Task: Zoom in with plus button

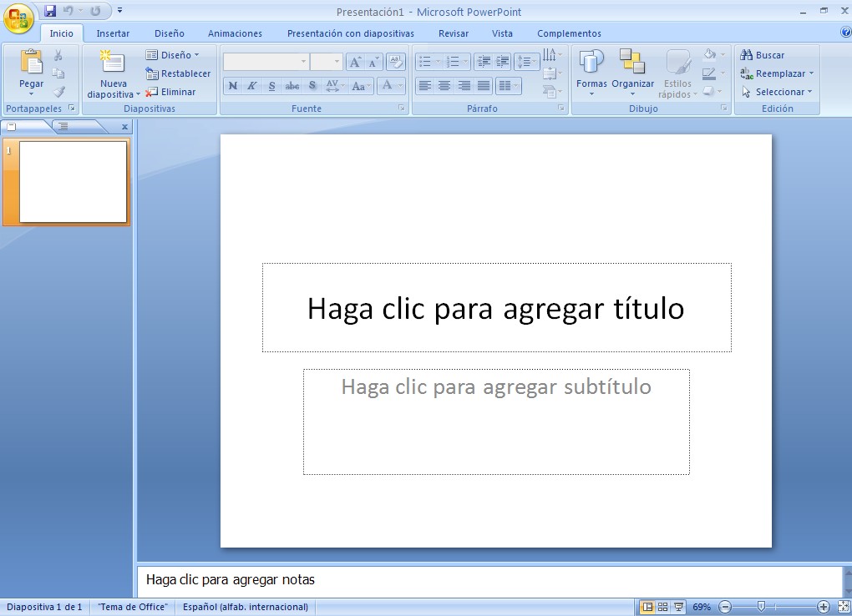Action: pos(824,607)
